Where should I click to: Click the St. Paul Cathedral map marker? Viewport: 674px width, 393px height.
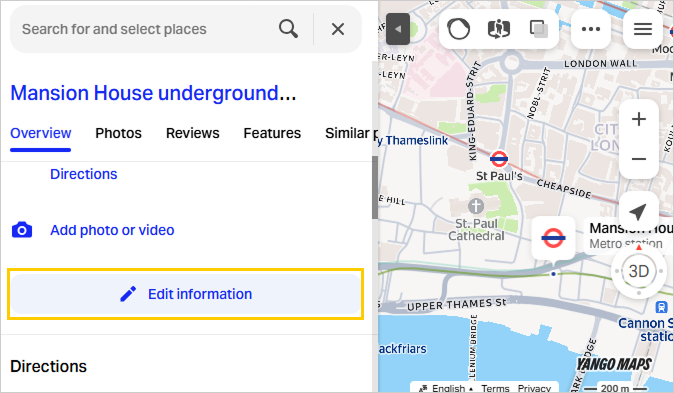(475, 206)
